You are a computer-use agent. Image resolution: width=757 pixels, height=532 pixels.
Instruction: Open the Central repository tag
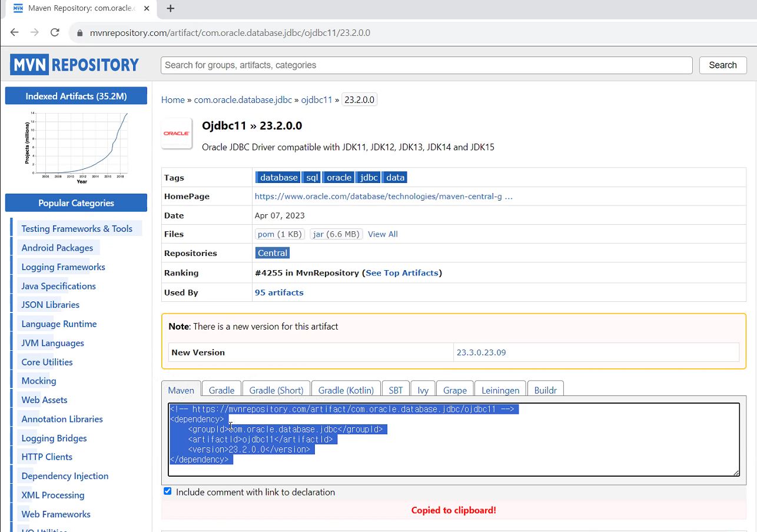(x=273, y=253)
